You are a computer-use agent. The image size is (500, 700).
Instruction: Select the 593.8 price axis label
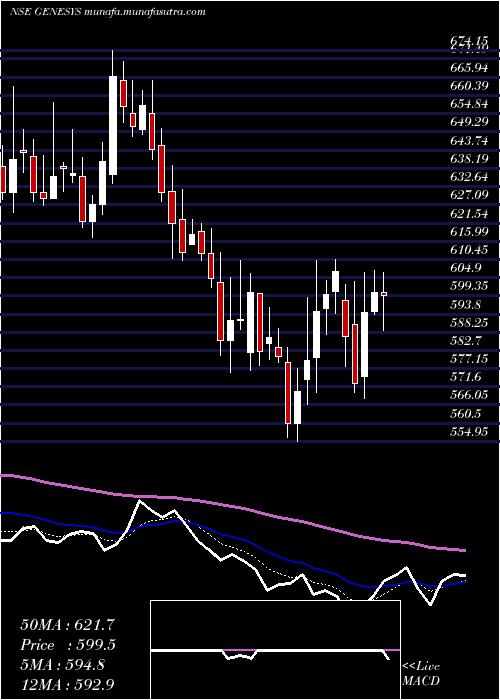pos(466,304)
